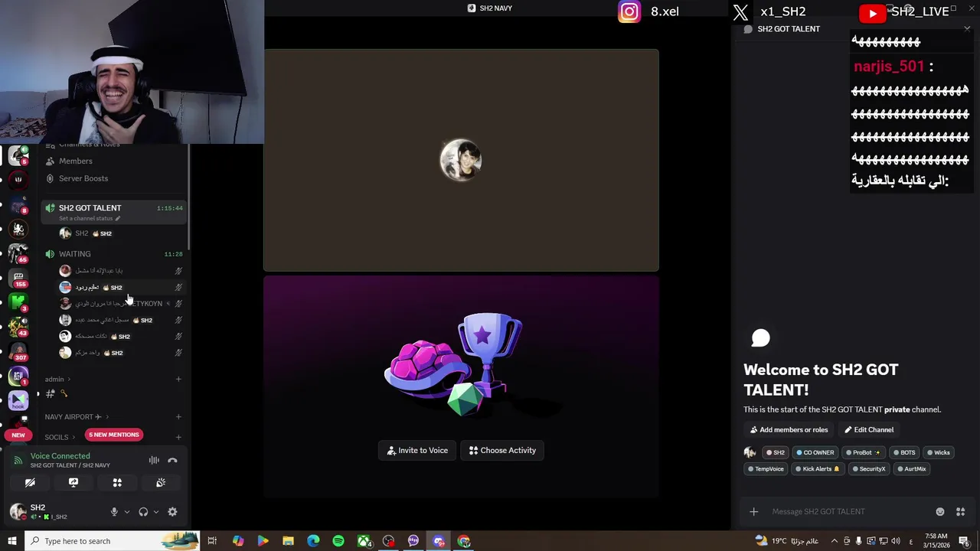Add a channel to admin category
Screen dimensions: 980x551
(x=178, y=379)
